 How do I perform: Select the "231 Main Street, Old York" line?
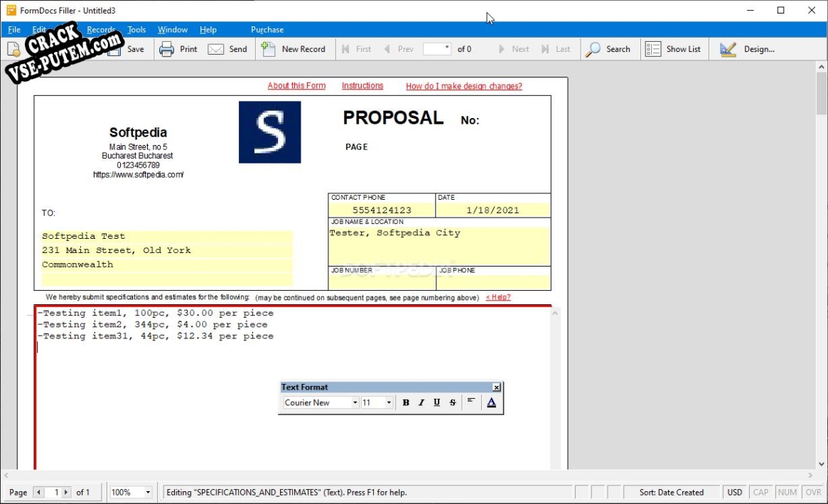point(167,250)
